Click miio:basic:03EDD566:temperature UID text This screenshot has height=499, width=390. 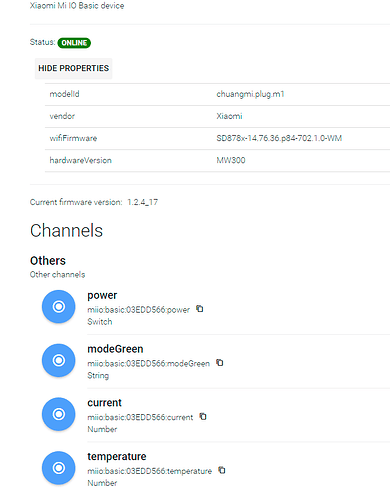[x=150, y=471]
